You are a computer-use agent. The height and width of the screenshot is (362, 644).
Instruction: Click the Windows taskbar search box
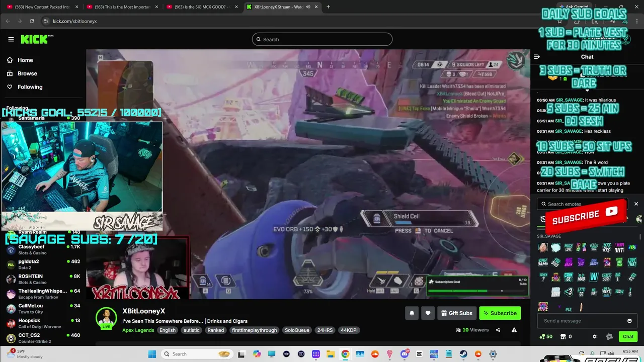pos(197,354)
